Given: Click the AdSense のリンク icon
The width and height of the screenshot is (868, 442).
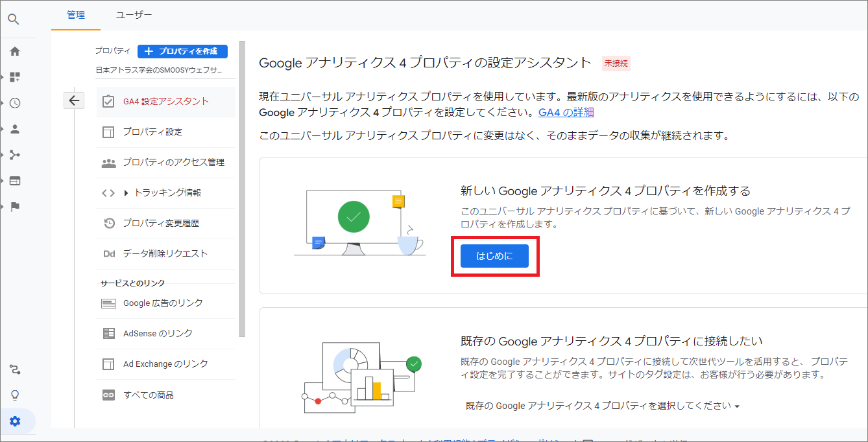Looking at the screenshot, I should pos(109,333).
